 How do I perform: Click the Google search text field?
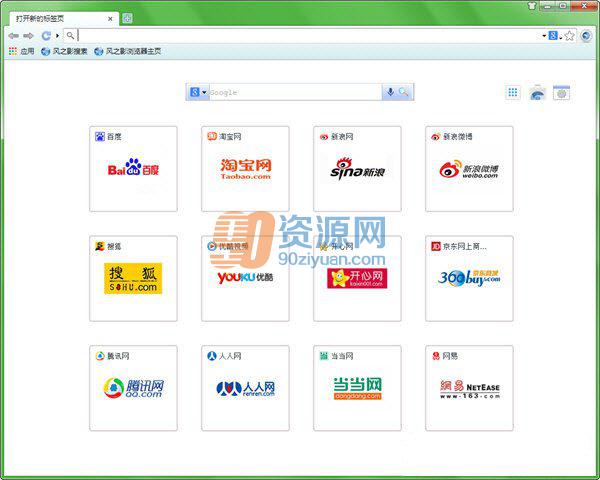(295, 92)
